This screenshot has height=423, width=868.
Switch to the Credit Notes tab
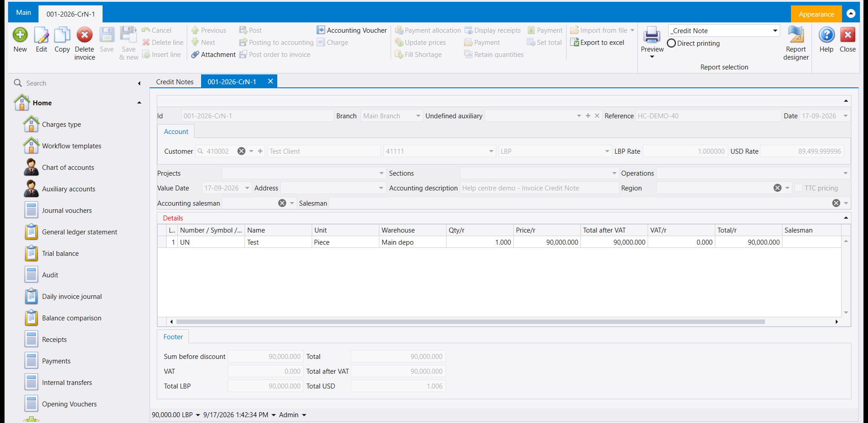(x=175, y=82)
